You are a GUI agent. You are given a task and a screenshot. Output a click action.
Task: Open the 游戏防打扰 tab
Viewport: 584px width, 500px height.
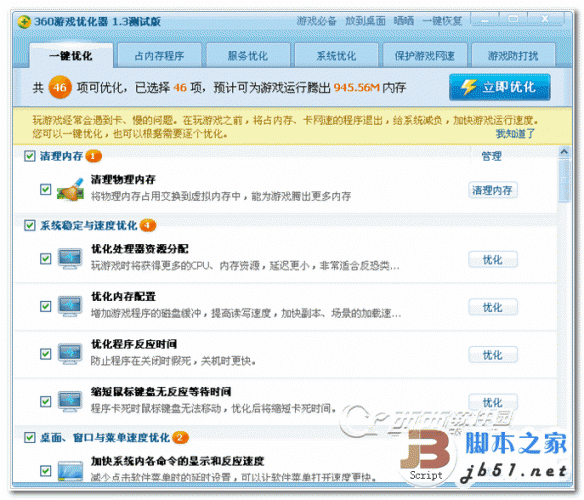[x=513, y=56]
